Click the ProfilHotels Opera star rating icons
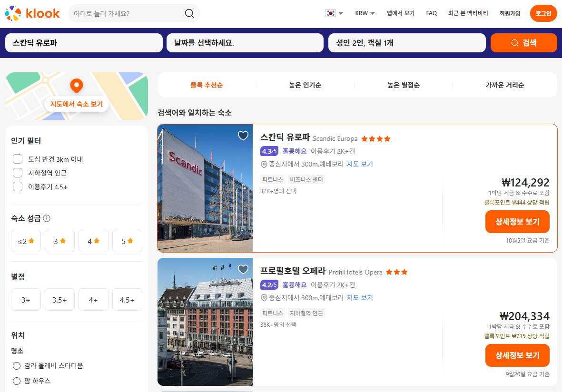562x392 pixels. [x=397, y=272]
